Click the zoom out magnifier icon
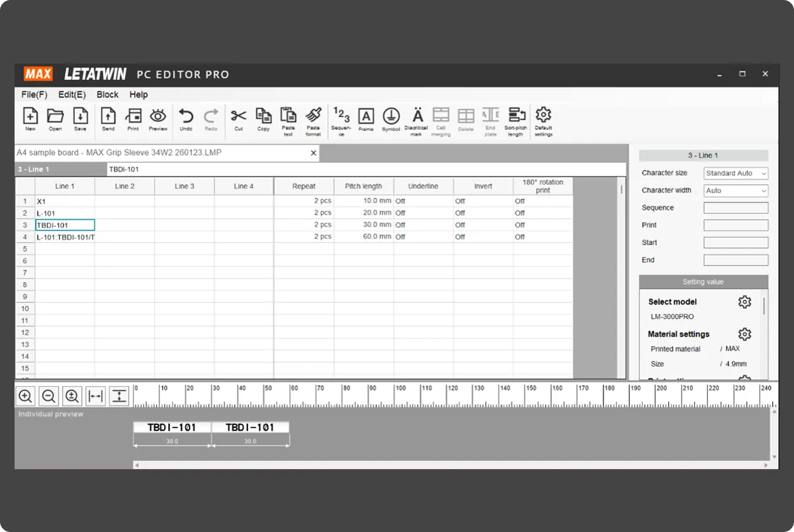This screenshot has height=532, width=794. click(49, 396)
